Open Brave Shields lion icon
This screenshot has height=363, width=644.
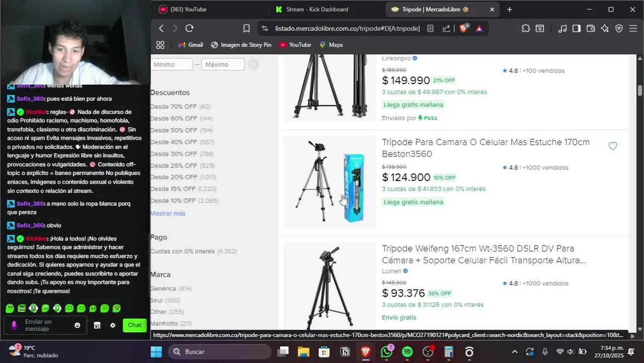[464, 28]
